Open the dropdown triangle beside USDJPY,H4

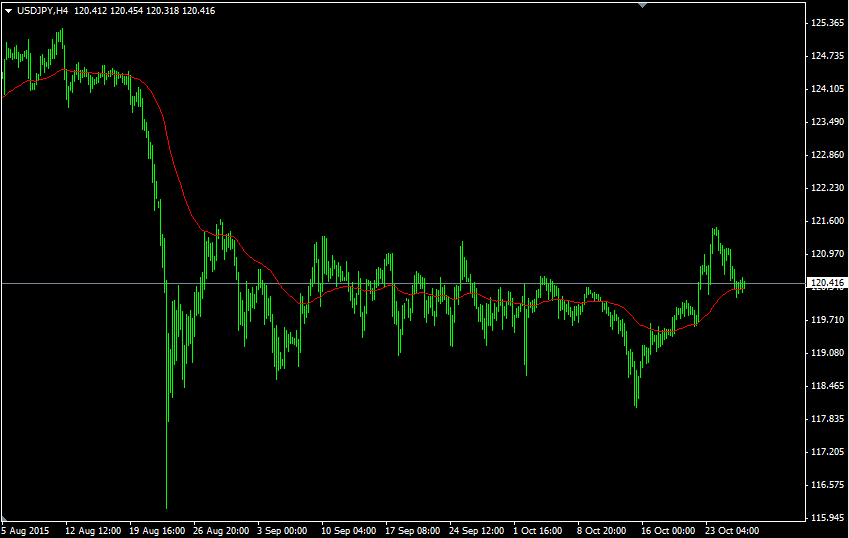(x=8, y=11)
